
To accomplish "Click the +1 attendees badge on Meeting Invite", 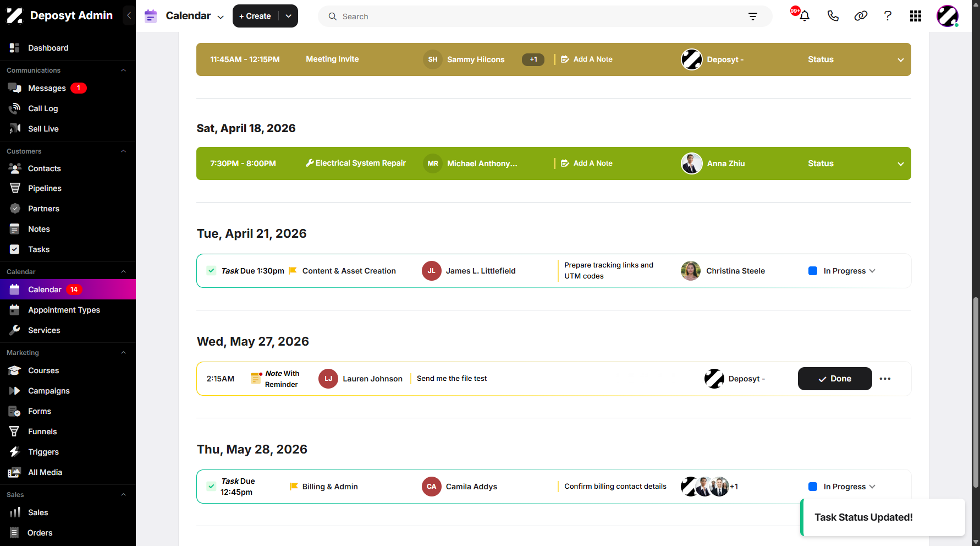I will (x=533, y=59).
